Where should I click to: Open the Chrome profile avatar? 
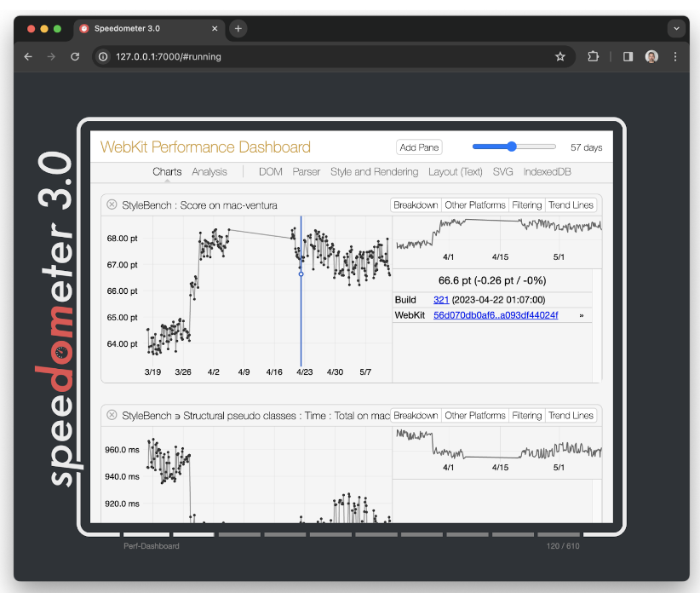[651, 57]
